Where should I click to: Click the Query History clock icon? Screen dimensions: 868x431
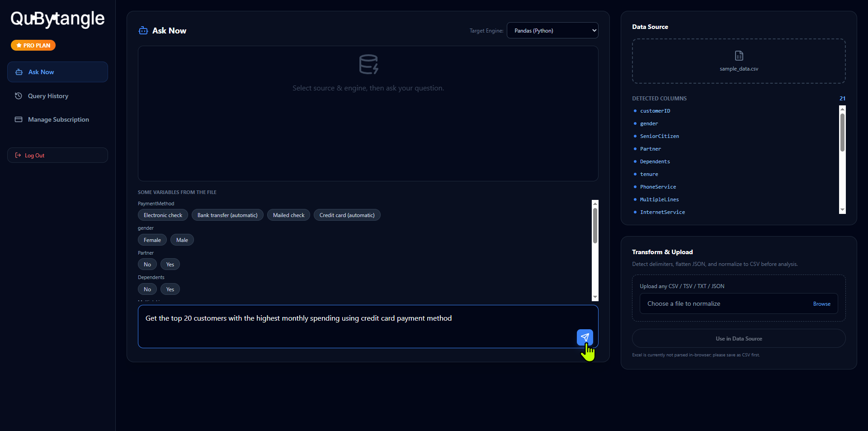[19, 96]
